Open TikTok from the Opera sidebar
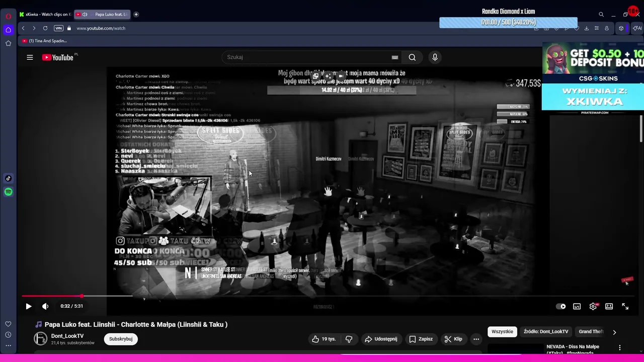Screen dimensions: 644x362 (8, 178)
